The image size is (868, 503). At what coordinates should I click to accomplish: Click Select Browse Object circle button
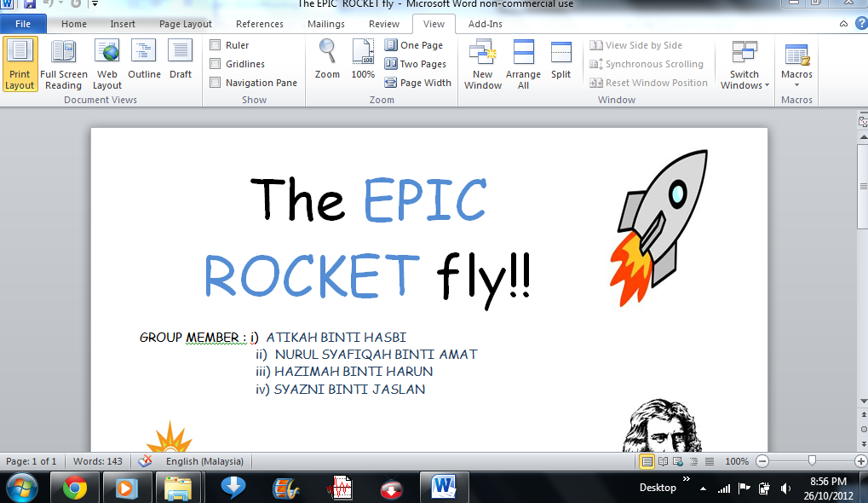pos(864,430)
